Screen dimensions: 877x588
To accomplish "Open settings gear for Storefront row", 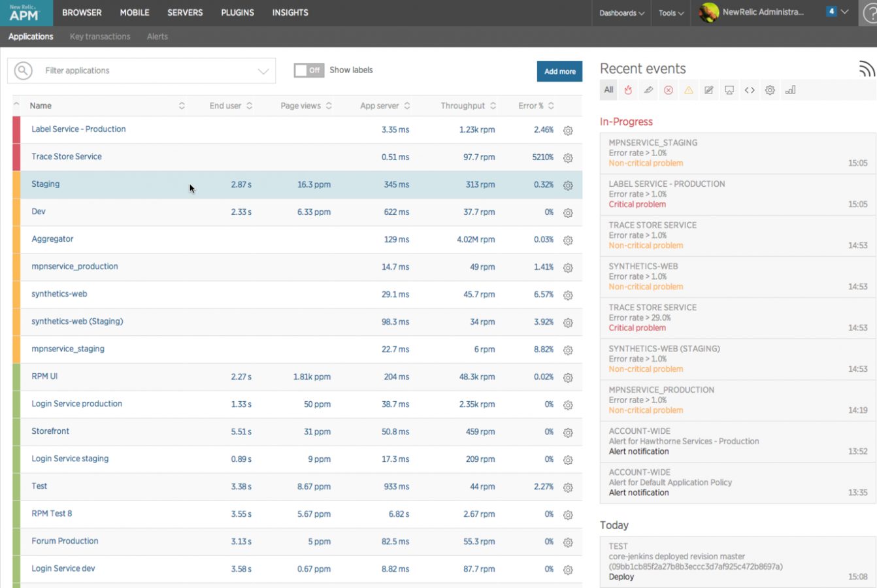I will point(568,433).
